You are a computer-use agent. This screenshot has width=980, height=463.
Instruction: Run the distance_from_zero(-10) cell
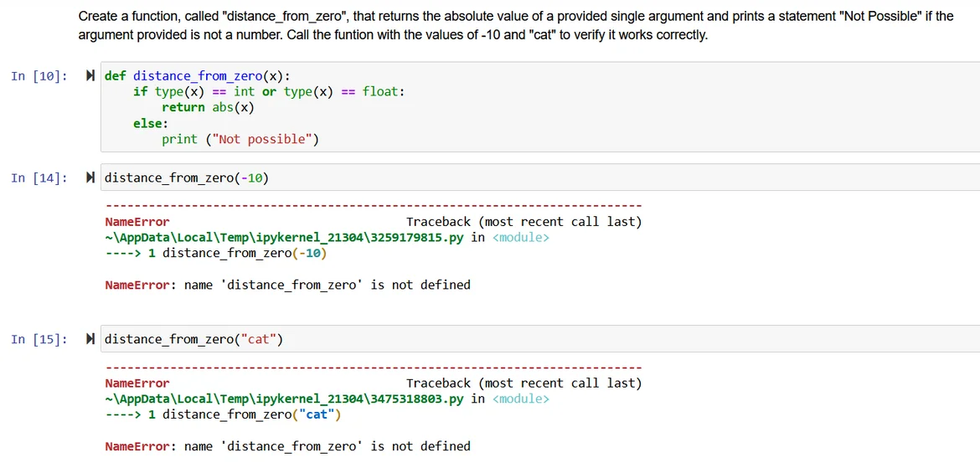click(90, 177)
